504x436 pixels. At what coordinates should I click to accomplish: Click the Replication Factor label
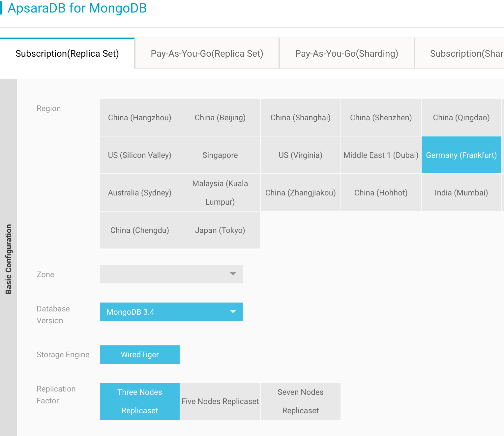tap(56, 395)
